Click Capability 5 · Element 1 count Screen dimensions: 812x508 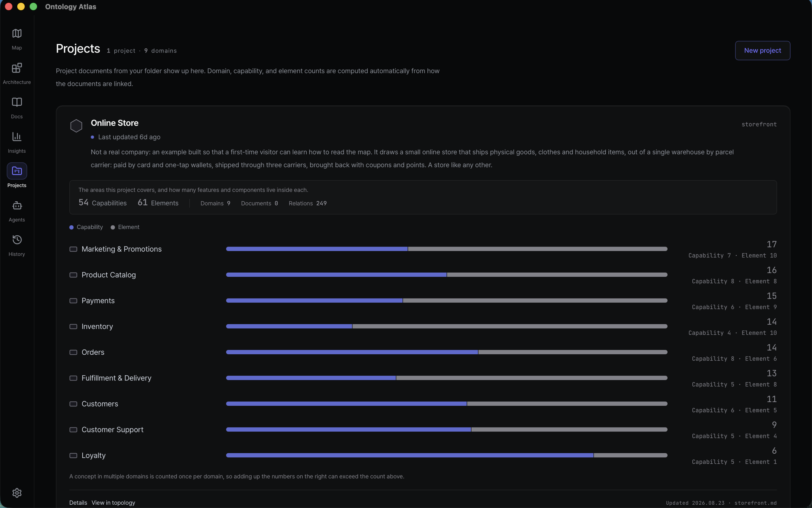click(x=734, y=462)
